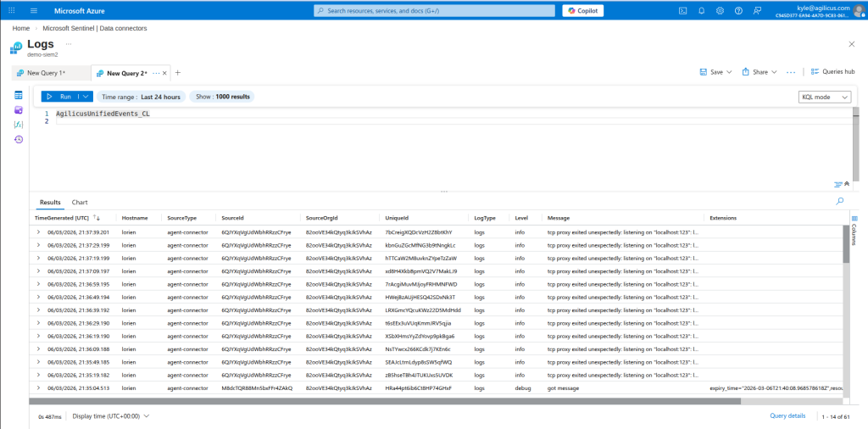Screen dimensions: 868x429
Task: Open the more options ellipsis beside Share
Action: pos(791,72)
